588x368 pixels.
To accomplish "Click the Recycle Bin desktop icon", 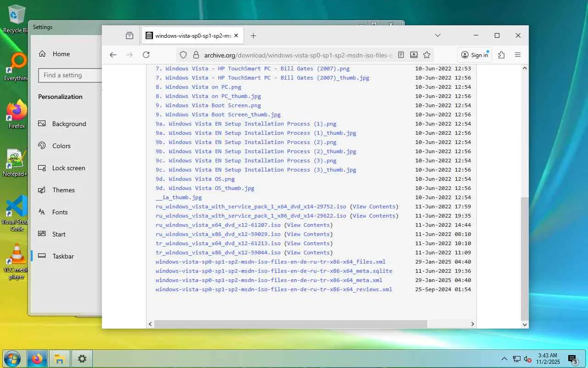I will pos(16,19).
